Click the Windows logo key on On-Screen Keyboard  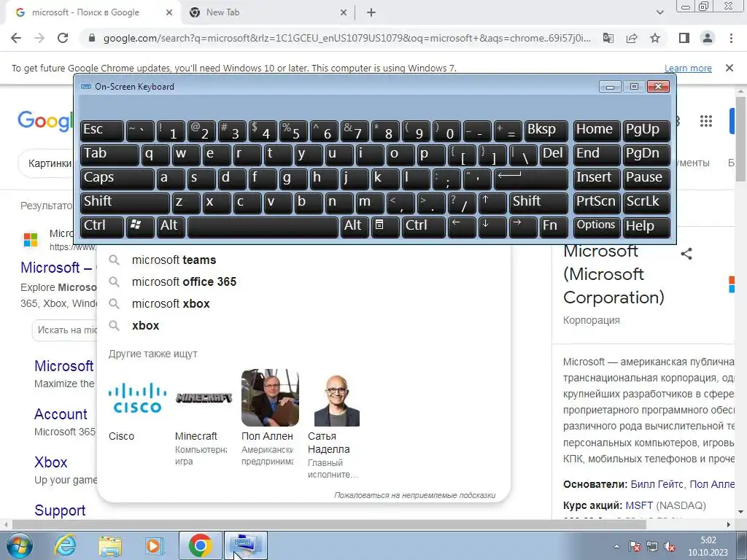tap(140, 226)
